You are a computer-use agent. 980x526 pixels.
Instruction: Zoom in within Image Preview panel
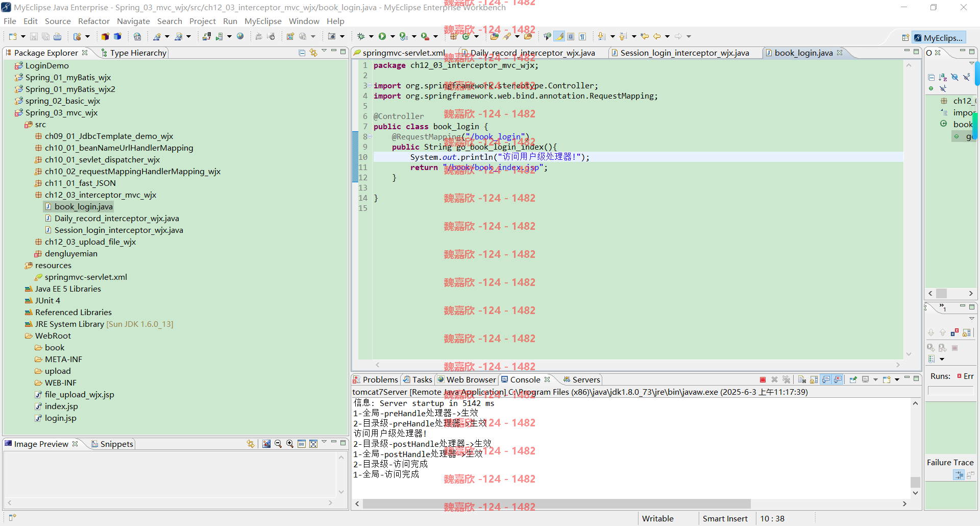(x=290, y=444)
